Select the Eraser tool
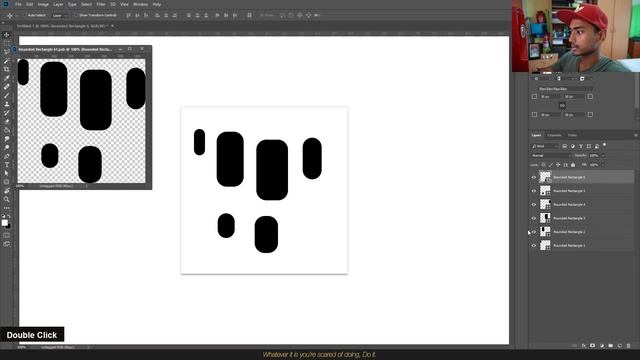 pos(7,121)
